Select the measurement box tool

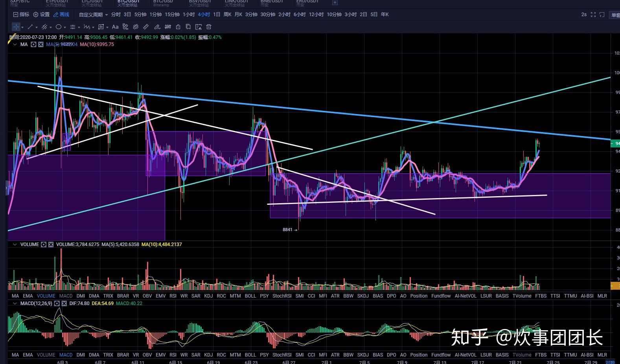[x=101, y=27]
